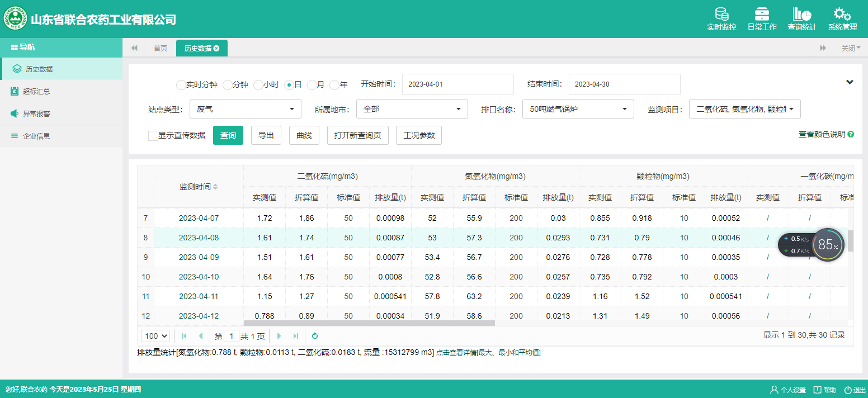Click the 导航 sidebar header
Viewport: 868px width, 398px height.
(61, 48)
